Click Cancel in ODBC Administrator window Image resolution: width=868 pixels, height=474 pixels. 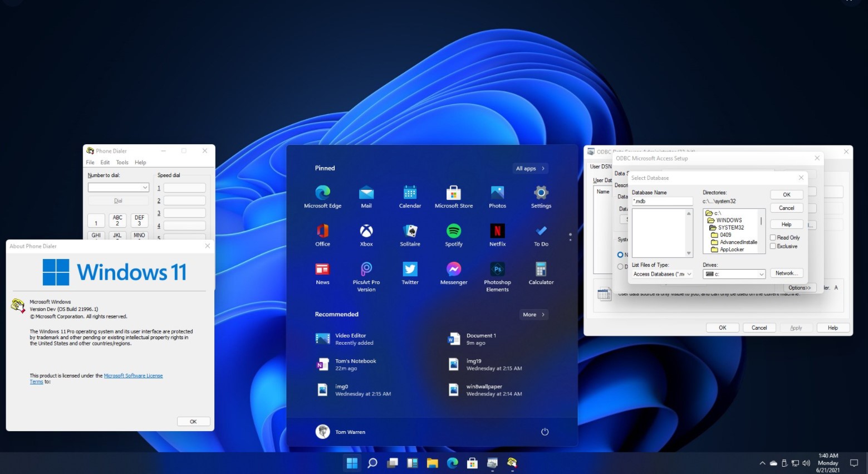(759, 328)
